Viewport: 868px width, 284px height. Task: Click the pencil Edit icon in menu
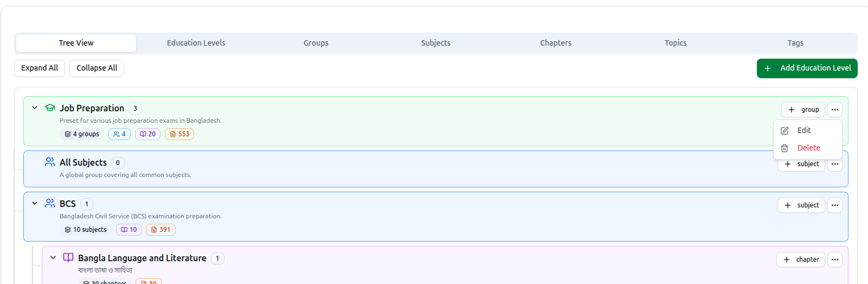click(785, 130)
